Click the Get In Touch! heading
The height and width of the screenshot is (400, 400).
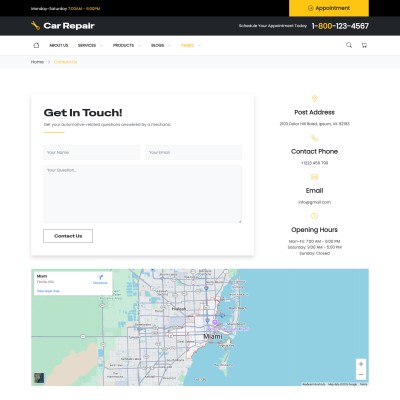click(x=83, y=113)
